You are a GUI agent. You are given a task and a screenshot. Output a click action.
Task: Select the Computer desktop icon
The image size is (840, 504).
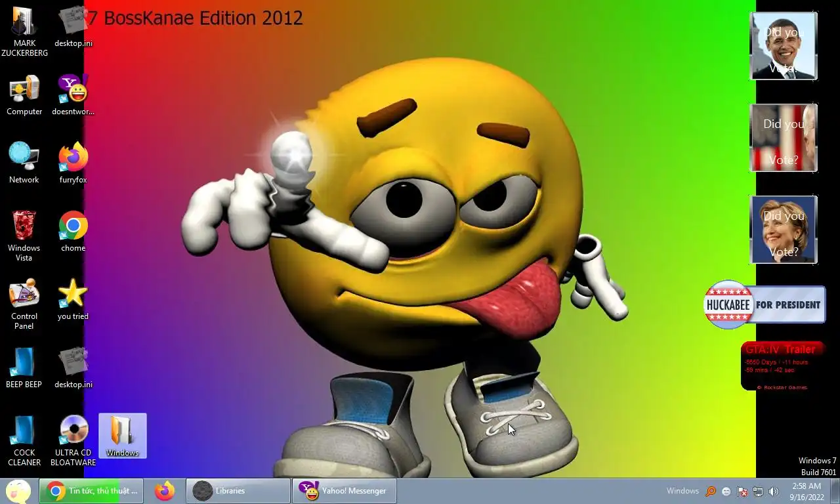click(24, 96)
